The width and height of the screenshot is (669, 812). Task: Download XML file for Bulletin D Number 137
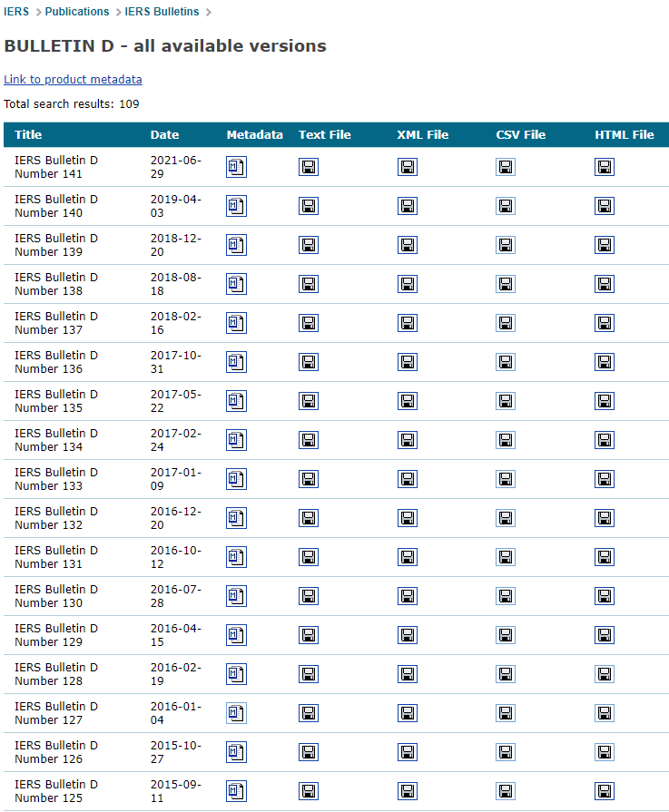tap(408, 323)
